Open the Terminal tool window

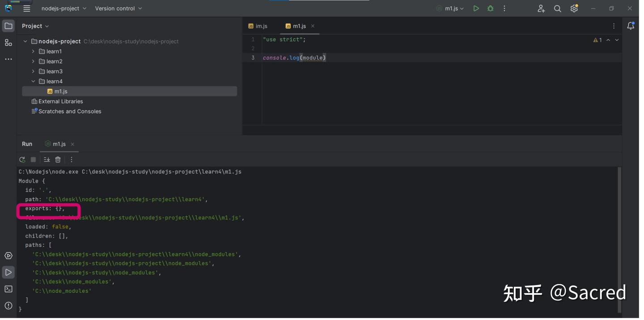pos(8,289)
